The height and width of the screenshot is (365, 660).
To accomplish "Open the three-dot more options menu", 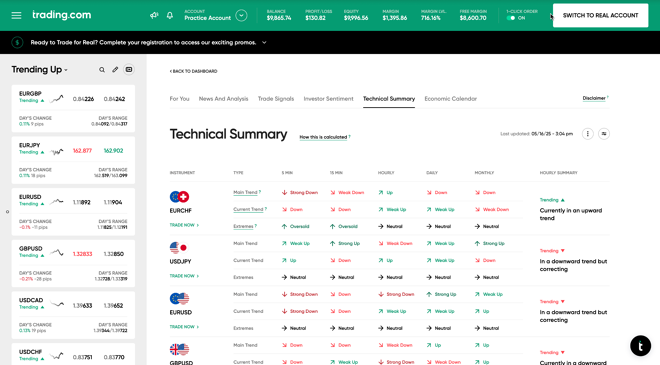I will pos(588,134).
